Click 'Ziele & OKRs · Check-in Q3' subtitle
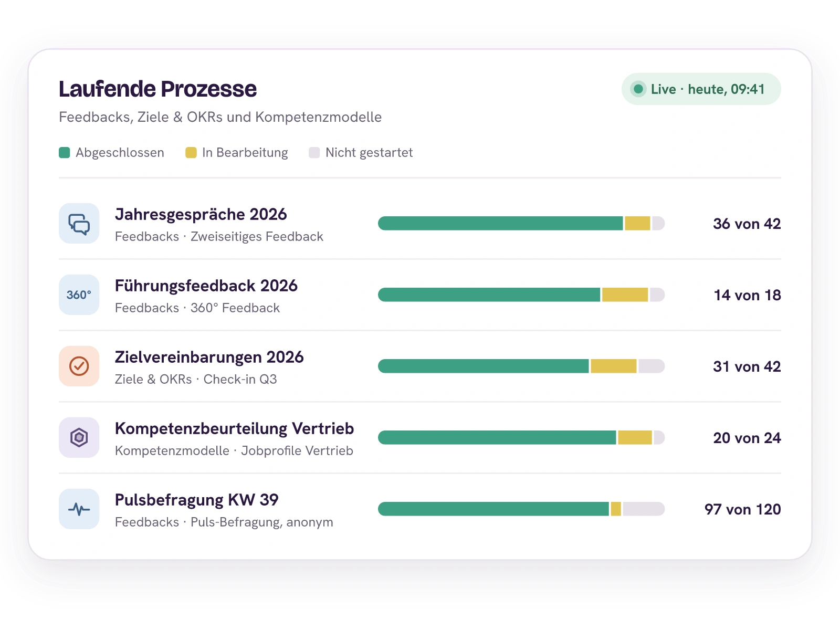The height and width of the screenshot is (630, 840). click(196, 380)
